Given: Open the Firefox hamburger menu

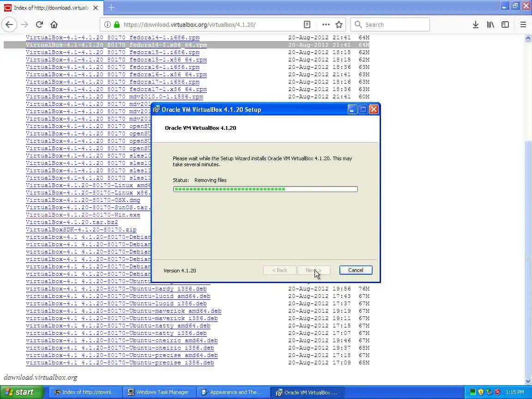Looking at the screenshot, I should pos(523,24).
